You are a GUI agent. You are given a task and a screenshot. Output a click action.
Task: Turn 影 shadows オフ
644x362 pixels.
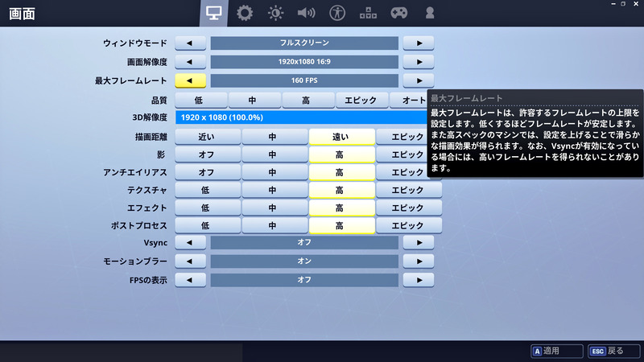pyautogui.click(x=208, y=154)
